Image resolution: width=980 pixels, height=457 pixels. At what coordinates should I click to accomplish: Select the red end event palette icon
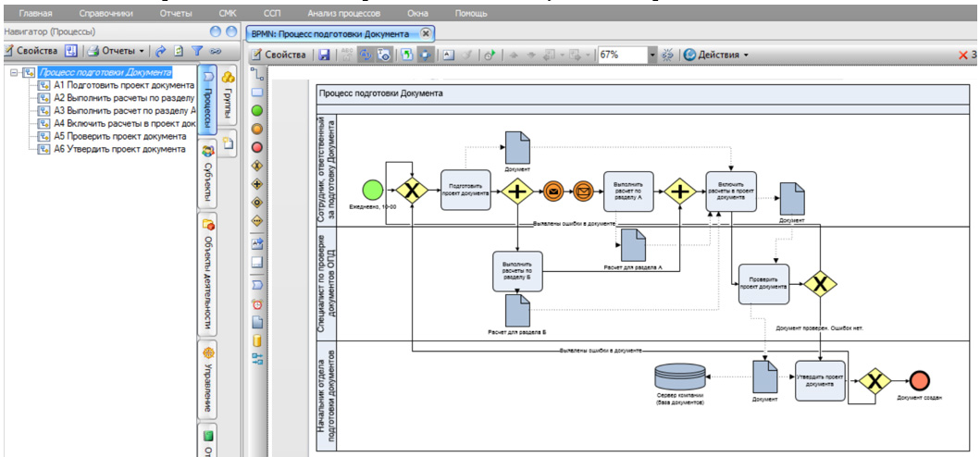[258, 146]
